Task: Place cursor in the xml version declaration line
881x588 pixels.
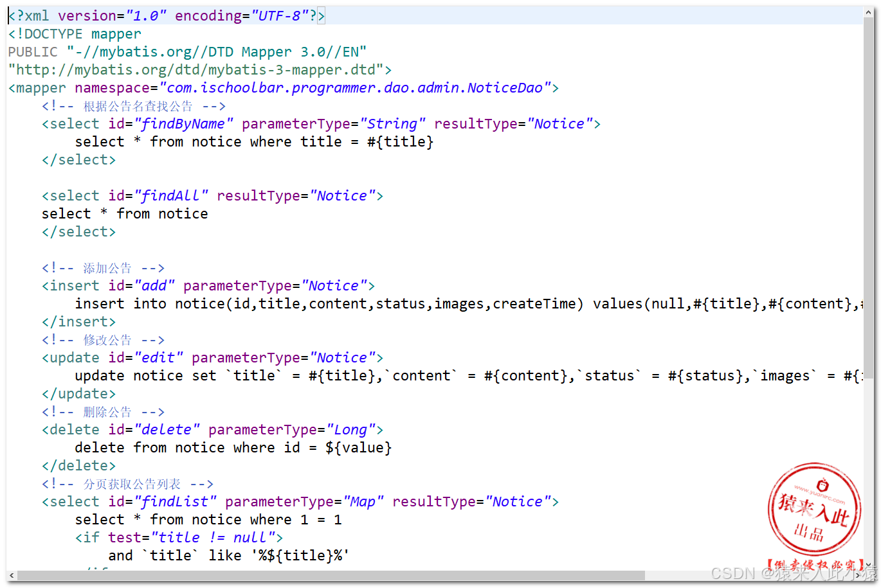Action: tap(167, 15)
